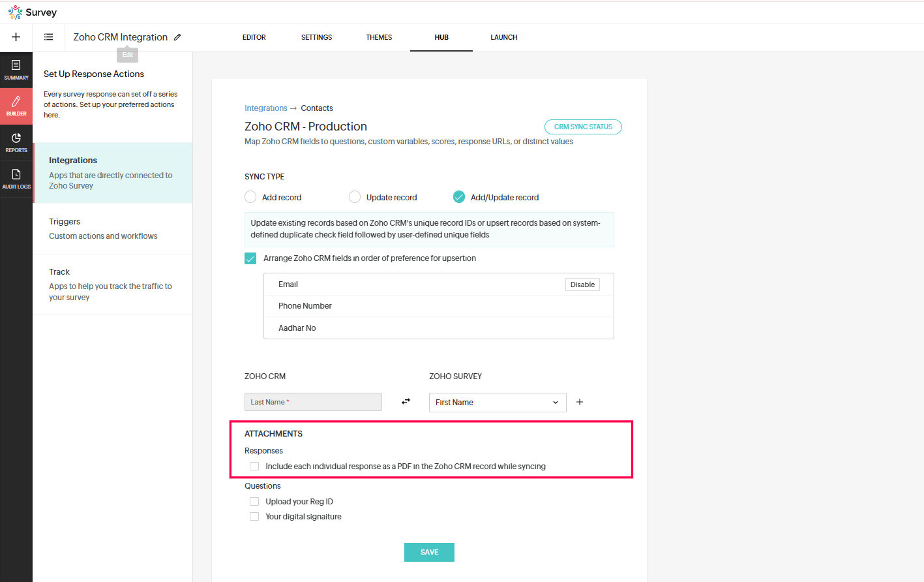Select the Phone Number upsert field row

(438, 306)
